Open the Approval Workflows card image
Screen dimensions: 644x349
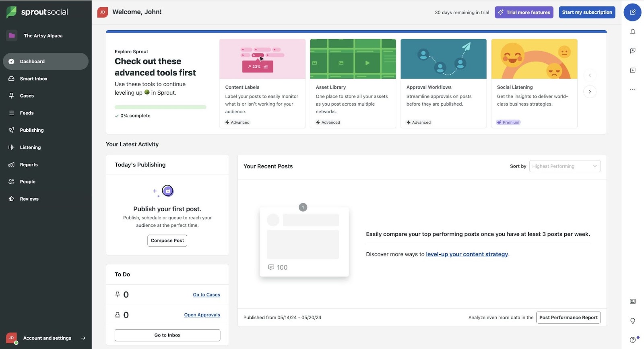[444, 59]
